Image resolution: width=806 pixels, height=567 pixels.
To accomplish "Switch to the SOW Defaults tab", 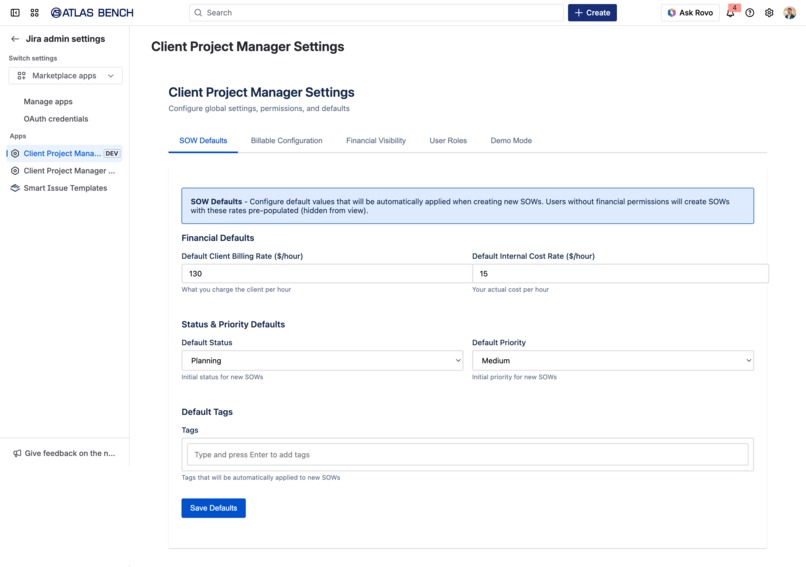I will pos(203,140).
